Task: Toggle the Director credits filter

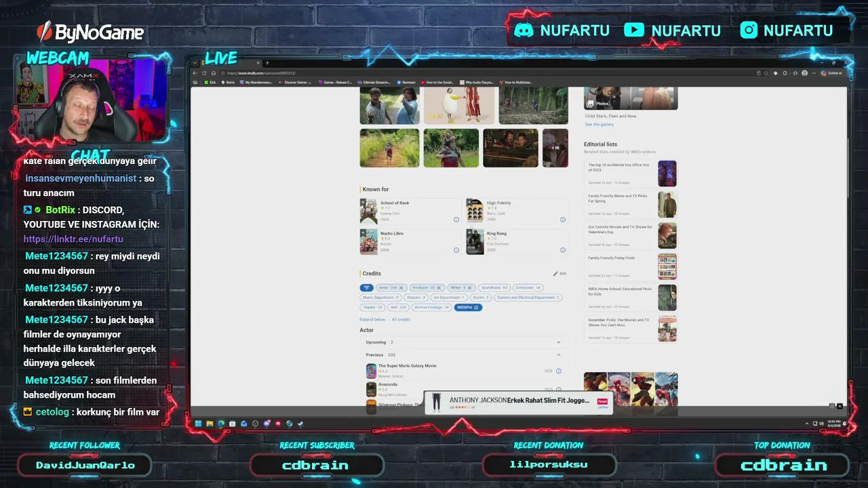Action: [416, 298]
